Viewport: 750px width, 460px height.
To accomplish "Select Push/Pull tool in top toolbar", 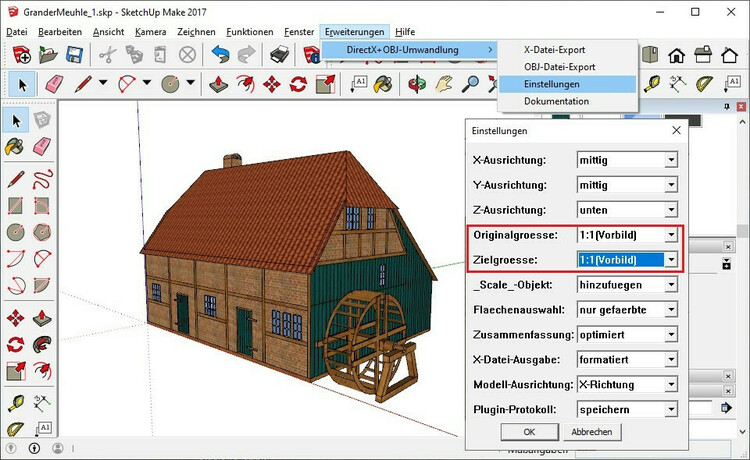I will point(219,84).
